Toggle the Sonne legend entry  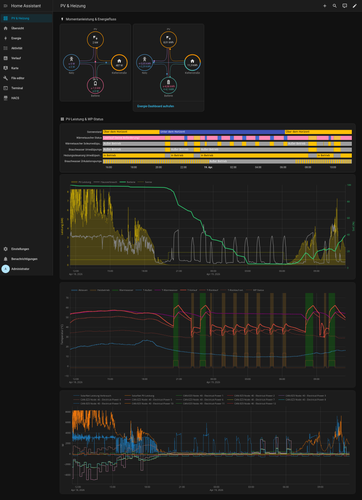point(145,182)
